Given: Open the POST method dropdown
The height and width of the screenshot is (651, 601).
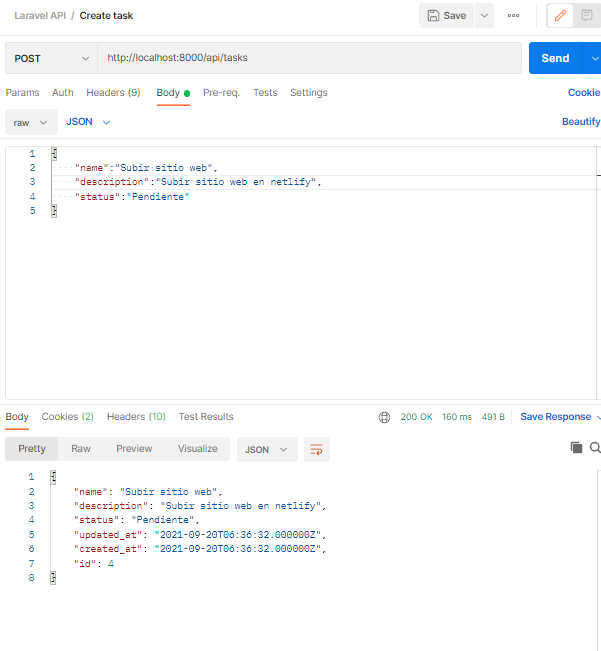Looking at the screenshot, I should click(51, 58).
